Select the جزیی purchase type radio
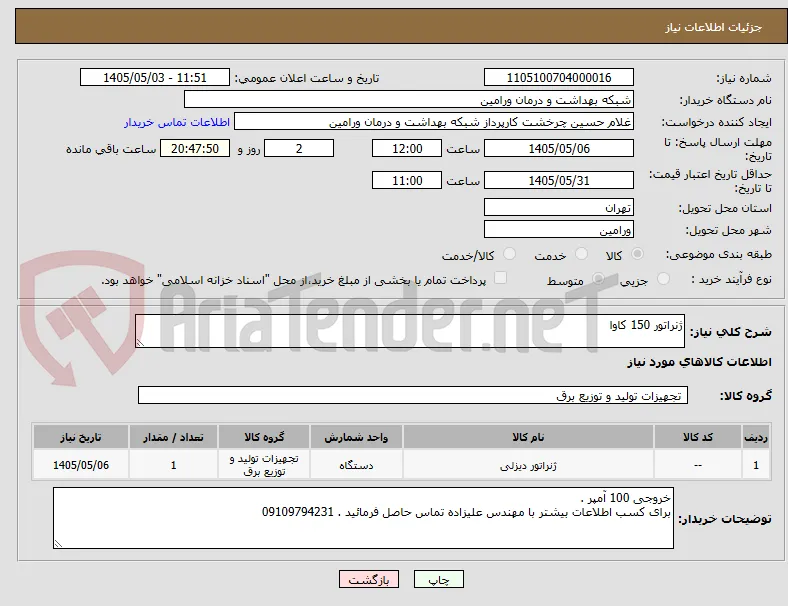The image size is (788, 606). [x=663, y=278]
